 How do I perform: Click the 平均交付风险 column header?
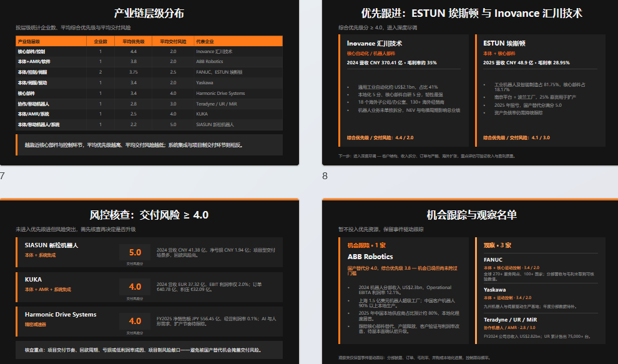point(173,41)
